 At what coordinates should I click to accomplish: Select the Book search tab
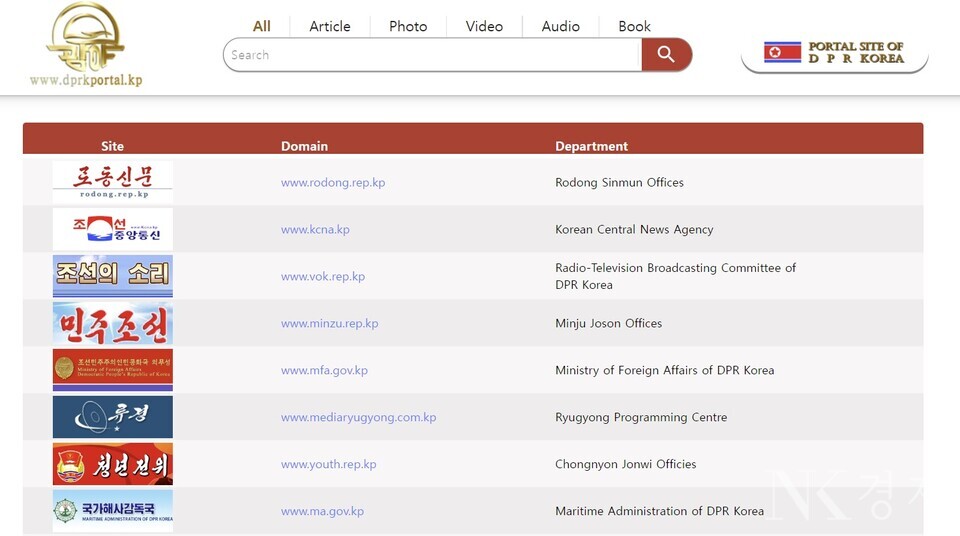(x=634, y=26)
